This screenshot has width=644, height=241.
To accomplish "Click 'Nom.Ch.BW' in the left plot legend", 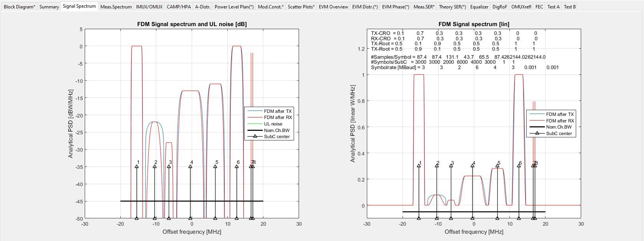I will (x=277, y=130).
